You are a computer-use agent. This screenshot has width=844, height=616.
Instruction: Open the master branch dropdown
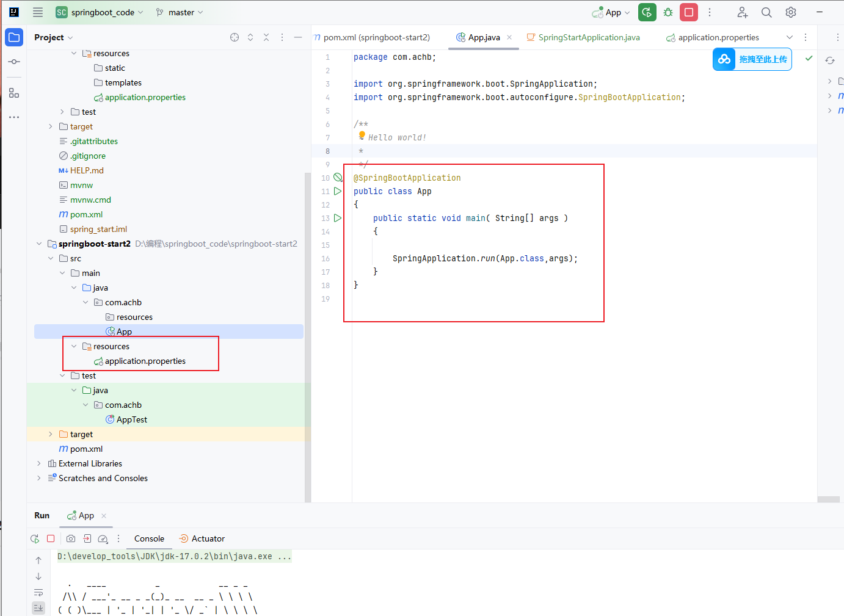[x=179, y=12]
